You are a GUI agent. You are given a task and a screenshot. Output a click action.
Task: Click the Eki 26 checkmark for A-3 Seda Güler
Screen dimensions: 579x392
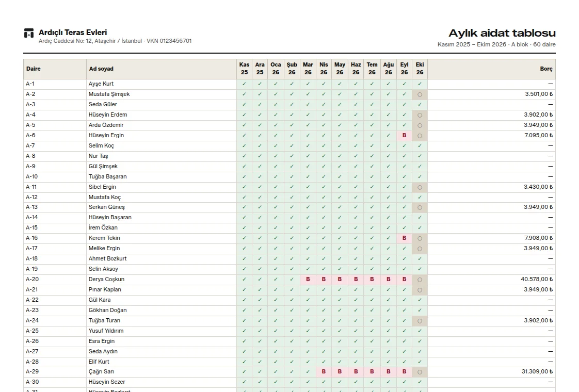coord(420,105)
